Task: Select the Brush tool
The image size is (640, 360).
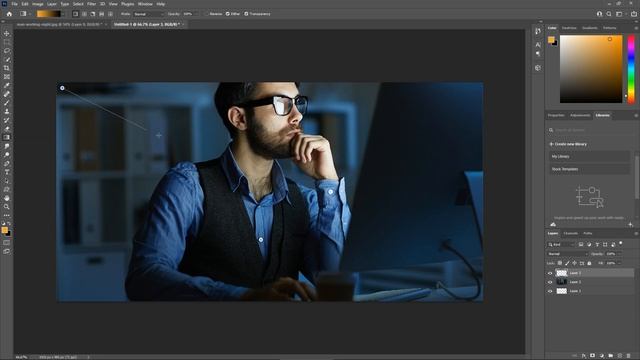Action: [7, 102]
